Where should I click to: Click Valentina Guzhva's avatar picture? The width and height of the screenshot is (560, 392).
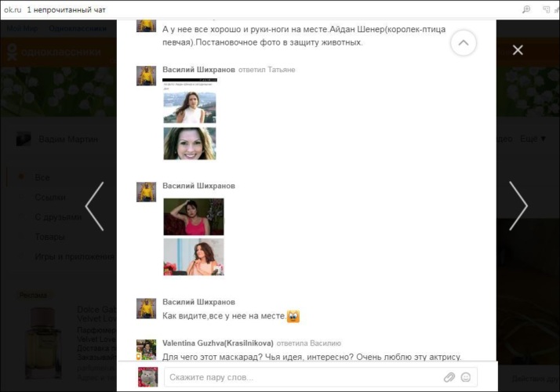tap(147, 349)
